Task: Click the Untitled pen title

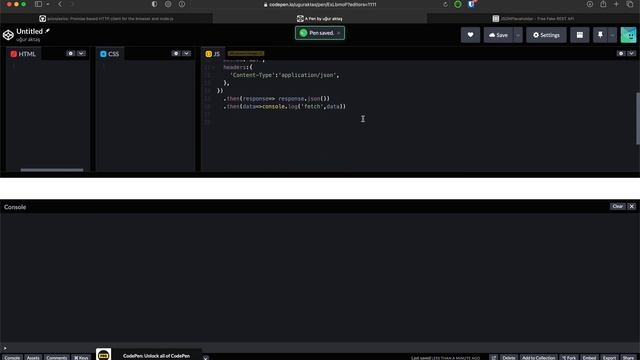Action: point(29,31)
